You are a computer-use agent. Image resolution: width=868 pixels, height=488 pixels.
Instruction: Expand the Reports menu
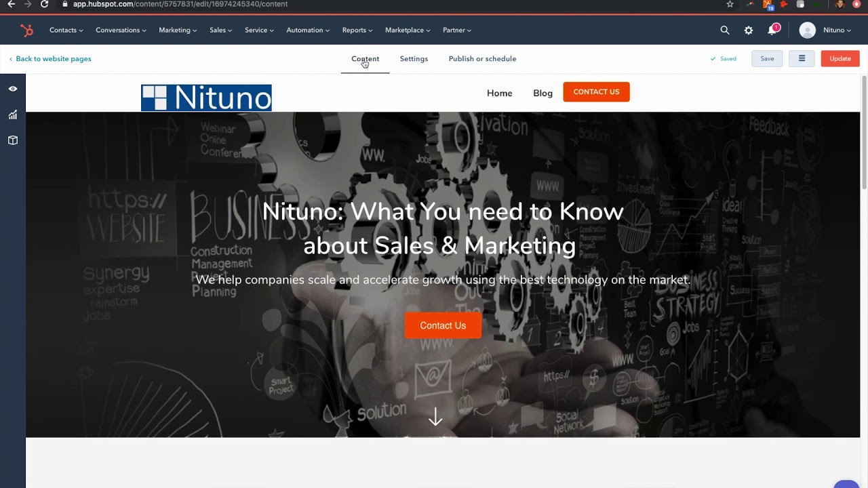pos(357,30)
